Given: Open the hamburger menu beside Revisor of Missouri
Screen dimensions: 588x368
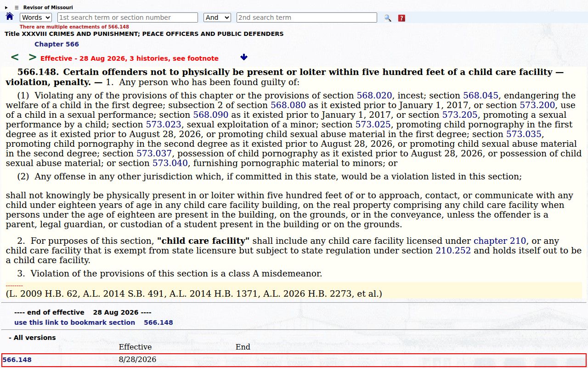Looking at the screenshot, I should [x=17, y=7].
